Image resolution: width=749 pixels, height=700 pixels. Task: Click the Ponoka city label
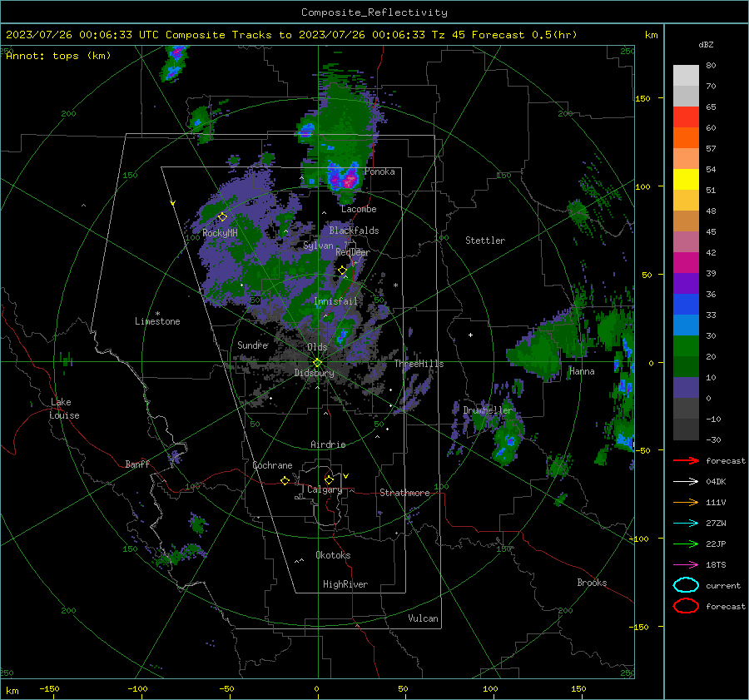(379, 171)
